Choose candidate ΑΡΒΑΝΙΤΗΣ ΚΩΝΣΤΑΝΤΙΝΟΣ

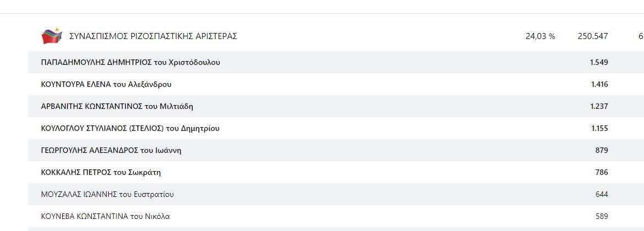[117, 106]
